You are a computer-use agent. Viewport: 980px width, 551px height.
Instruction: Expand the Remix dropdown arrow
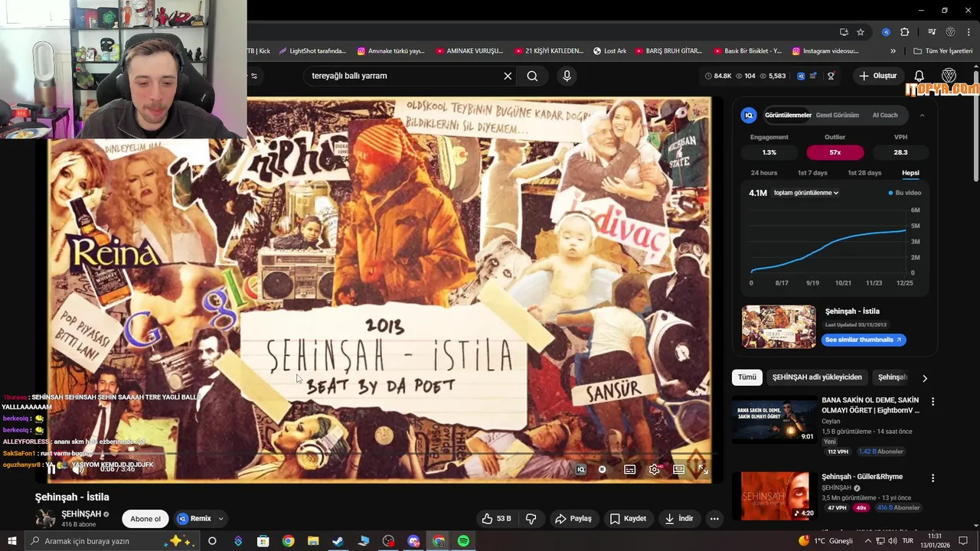click(x=220, y=518)
